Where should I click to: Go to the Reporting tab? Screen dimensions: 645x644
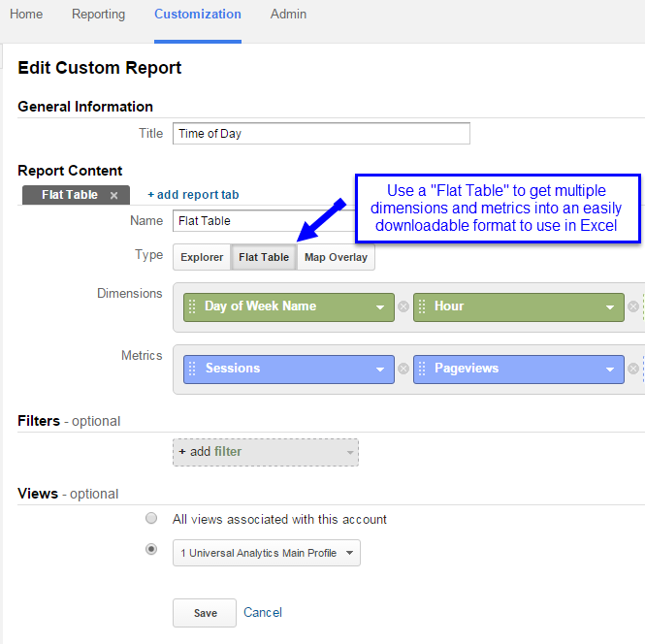(x=98, y=14)
